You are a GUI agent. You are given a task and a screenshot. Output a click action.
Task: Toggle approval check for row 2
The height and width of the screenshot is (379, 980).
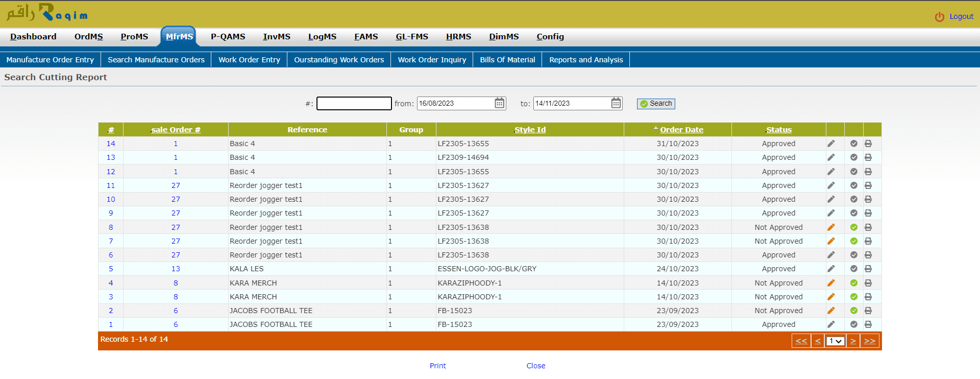[x=853, y=311]
